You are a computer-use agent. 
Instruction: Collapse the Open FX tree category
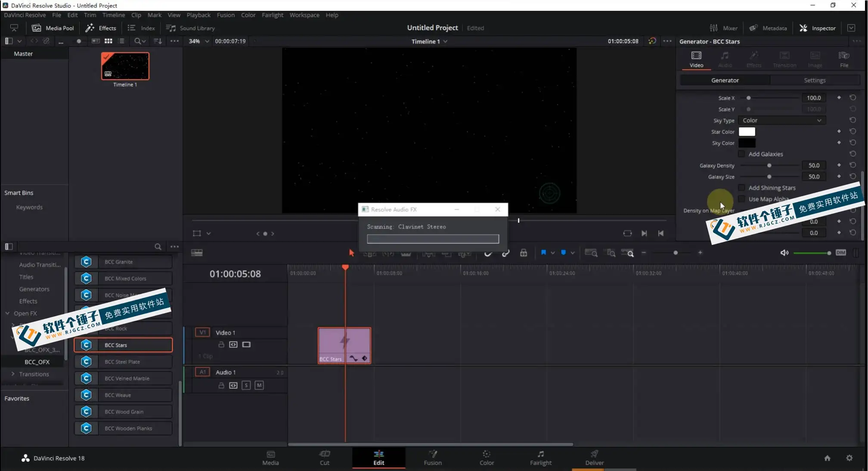(x=7, y=313)
